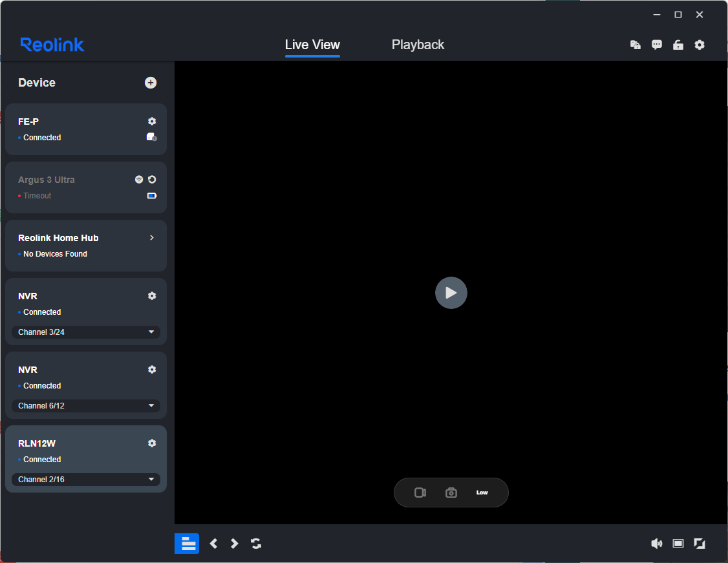
Task: Expand the Reolink Home Hub chevron
Action: click(x=152, y=238)
